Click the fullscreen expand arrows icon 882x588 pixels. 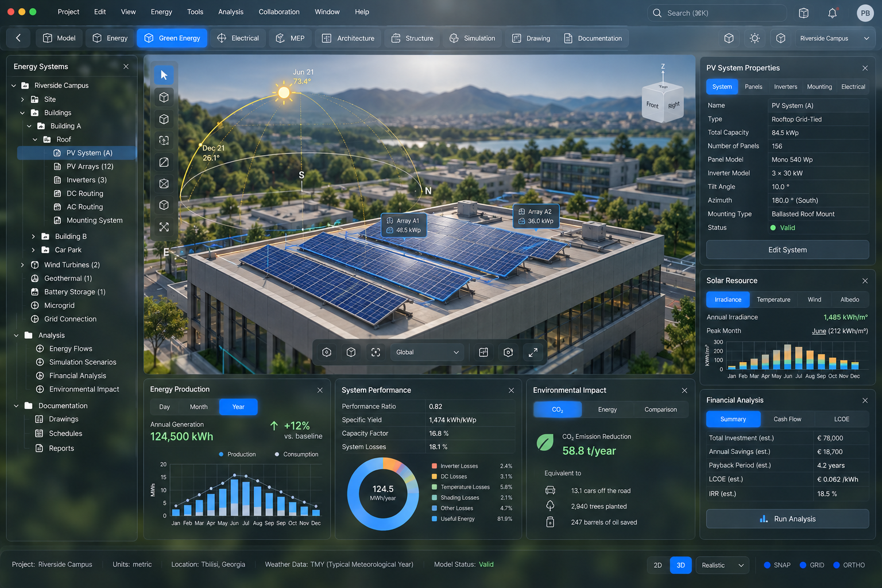pyautogui.click(x=533, y=353)
